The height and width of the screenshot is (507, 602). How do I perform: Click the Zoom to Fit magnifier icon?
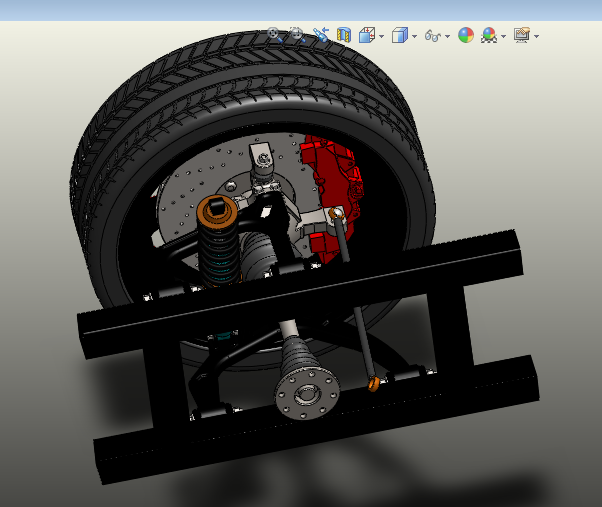point(275,35)
